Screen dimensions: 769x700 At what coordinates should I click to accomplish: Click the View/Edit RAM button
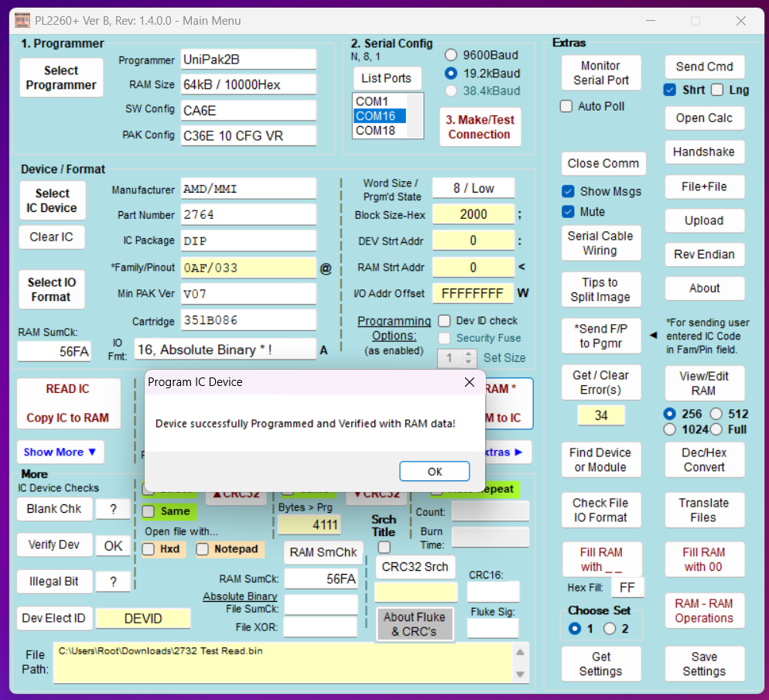(x=703, y=382)
